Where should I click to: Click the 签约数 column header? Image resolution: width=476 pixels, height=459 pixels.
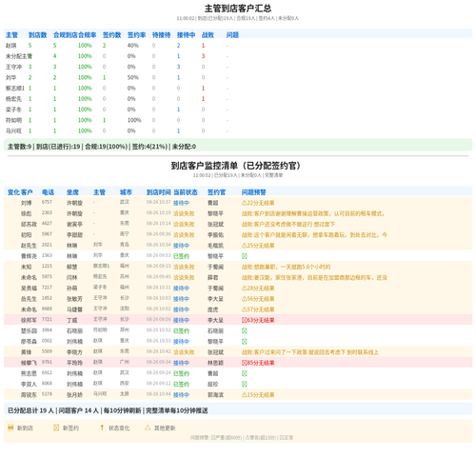(x=111, y=35)
